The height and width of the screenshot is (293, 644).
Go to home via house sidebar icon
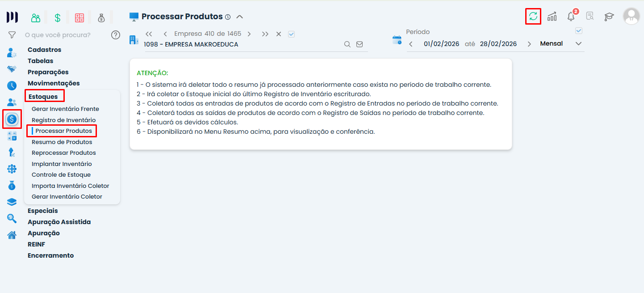click(x=12, y=235)
